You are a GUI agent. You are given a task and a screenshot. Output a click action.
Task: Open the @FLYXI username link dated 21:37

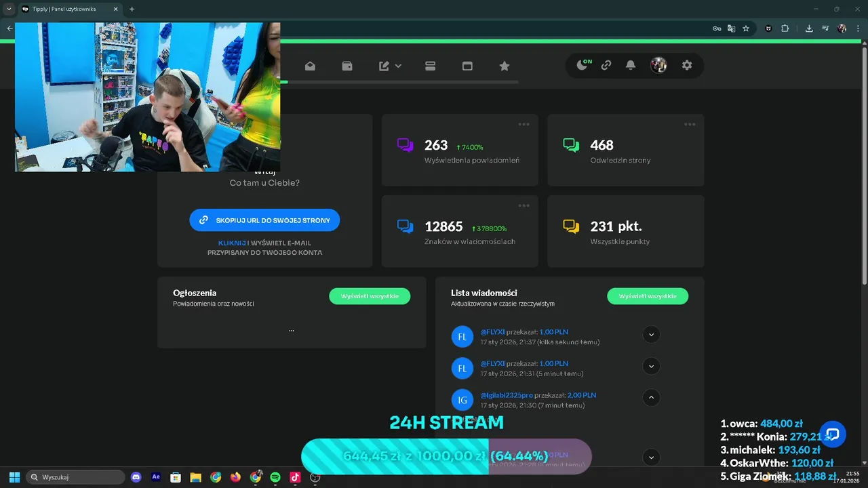click(x=492, y=332)
